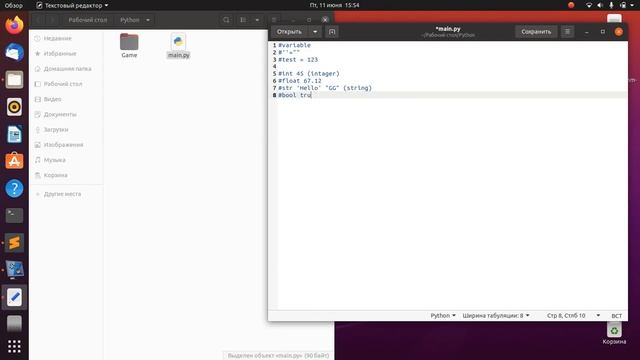Select Видео in Files sidebar
This screenshot has height=360, width=640.
66,99
